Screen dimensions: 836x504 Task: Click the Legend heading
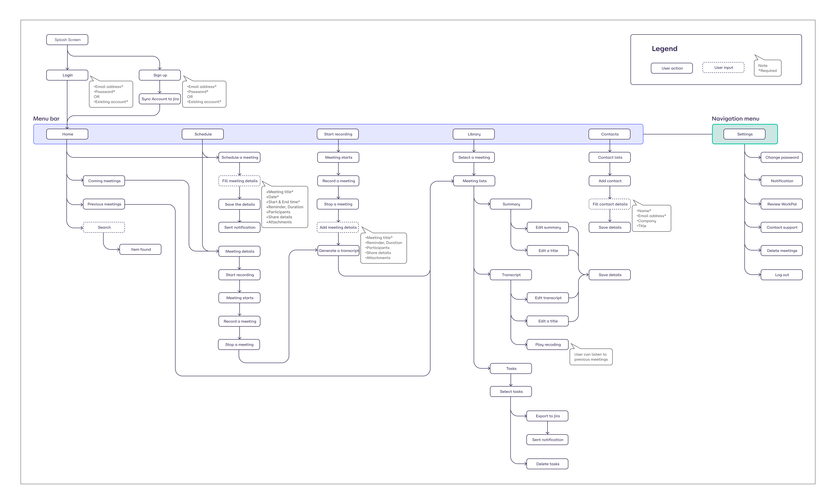(664, 48)
